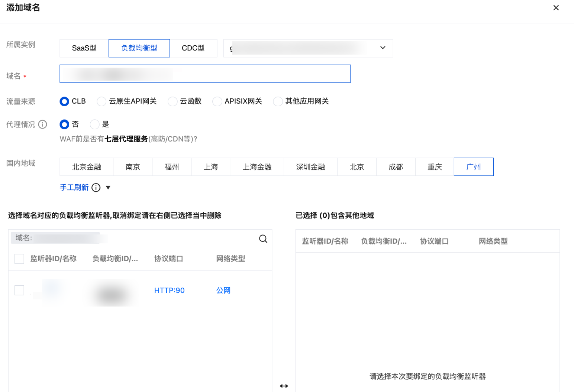This screenshot has height=392, width=574.
Task: Select the 云原生API网关 traffic source
Action: [x=101, y=101]
